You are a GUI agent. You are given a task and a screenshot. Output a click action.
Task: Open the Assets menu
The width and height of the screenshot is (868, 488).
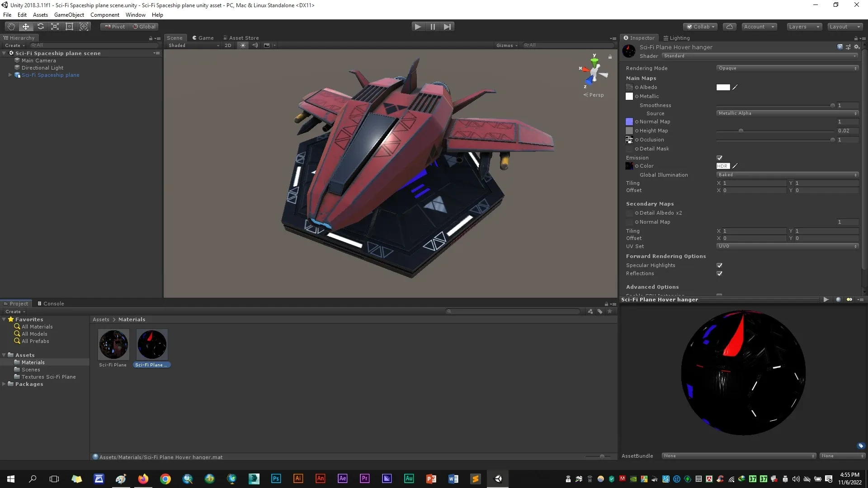tap(40, 15)
